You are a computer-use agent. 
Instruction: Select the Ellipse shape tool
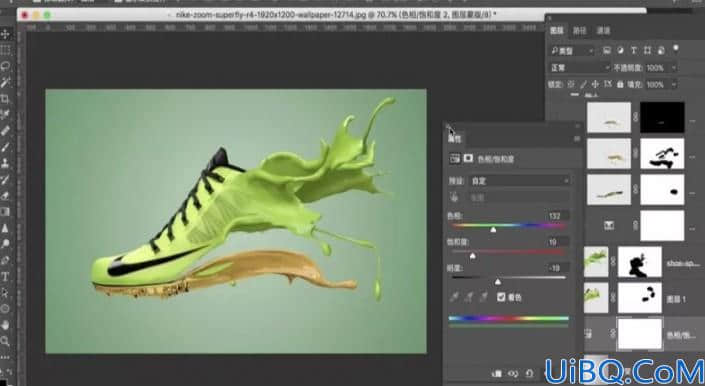click(x=5, y=309)
